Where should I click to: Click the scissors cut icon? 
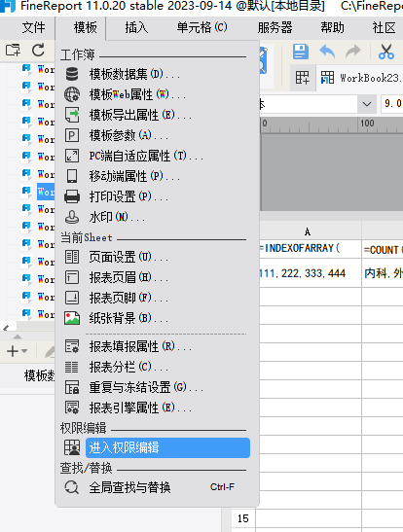(x=386, y=52)
